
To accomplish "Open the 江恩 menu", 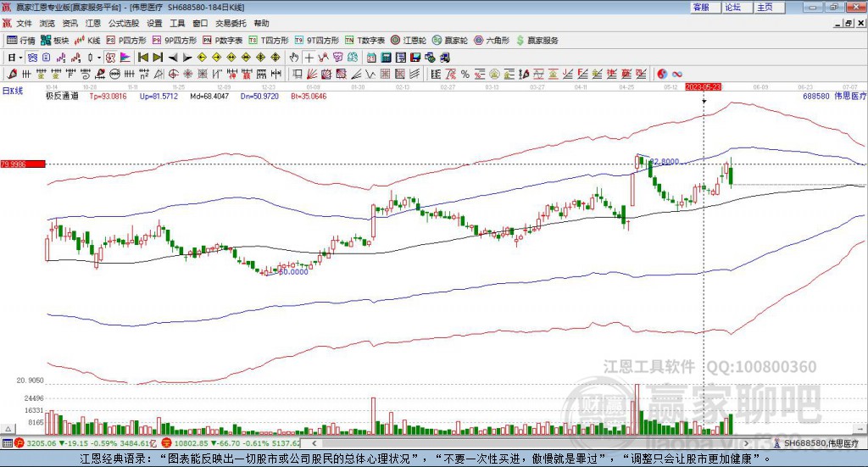I will click(x=93, y=23).
